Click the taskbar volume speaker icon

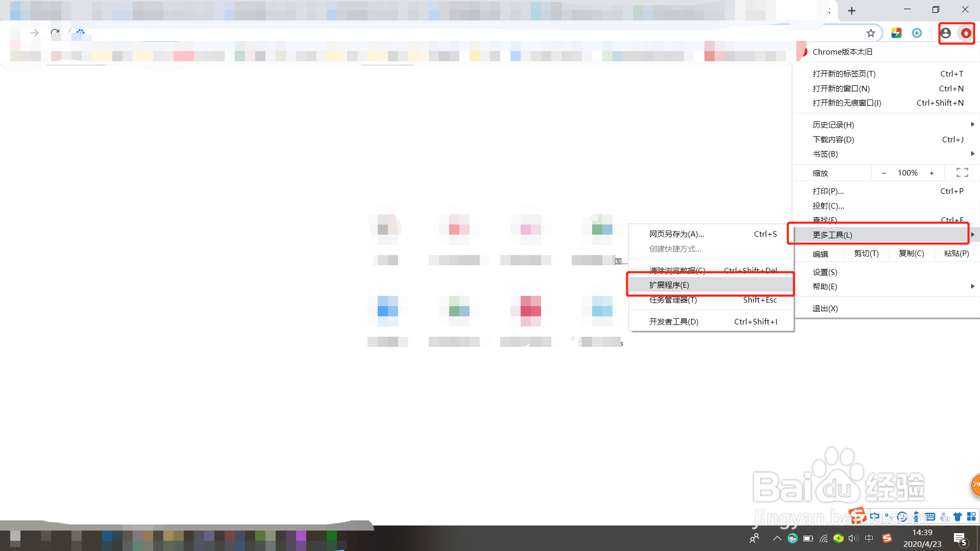853,538
